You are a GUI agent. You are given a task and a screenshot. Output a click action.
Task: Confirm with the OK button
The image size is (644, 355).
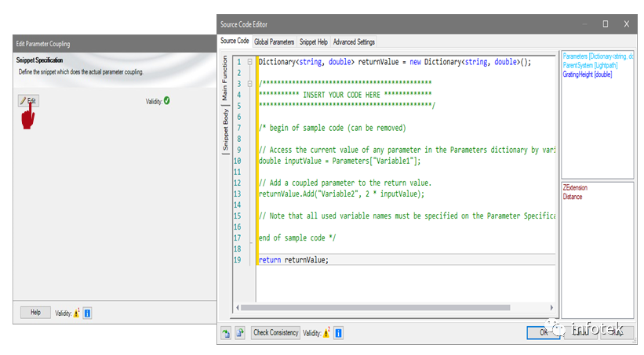click(544, 332)
